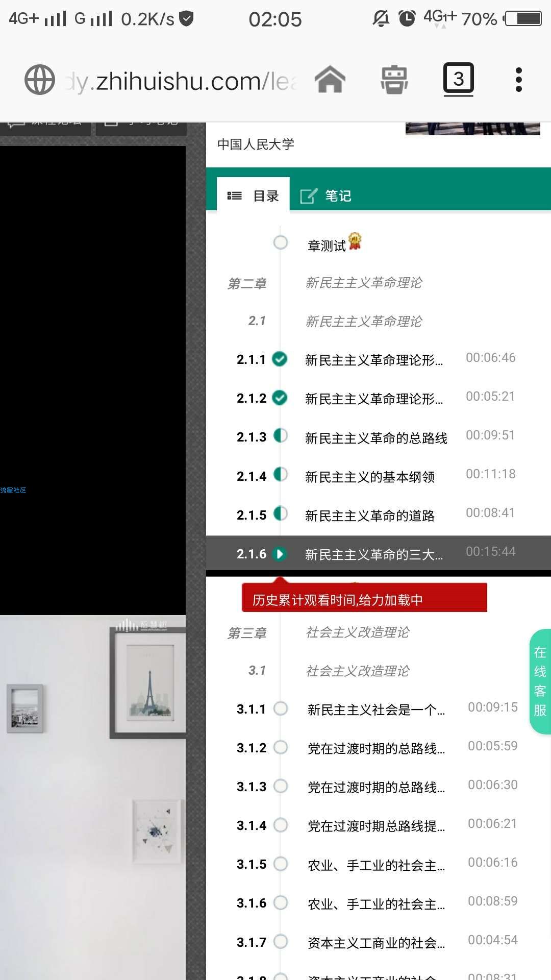Viewport: 551px width, 980px height.
Task: Switch to the 笔记 notes tab
Action: (326, 195)
